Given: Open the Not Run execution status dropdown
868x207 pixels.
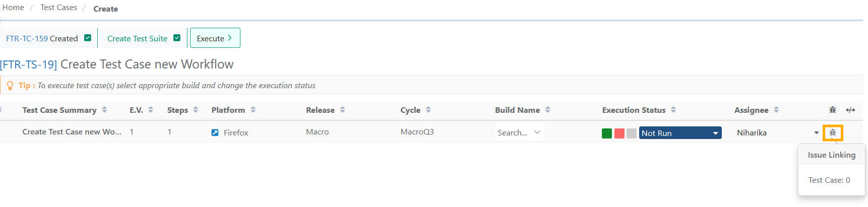Looking at the screenshot, I should pos(680,133).
